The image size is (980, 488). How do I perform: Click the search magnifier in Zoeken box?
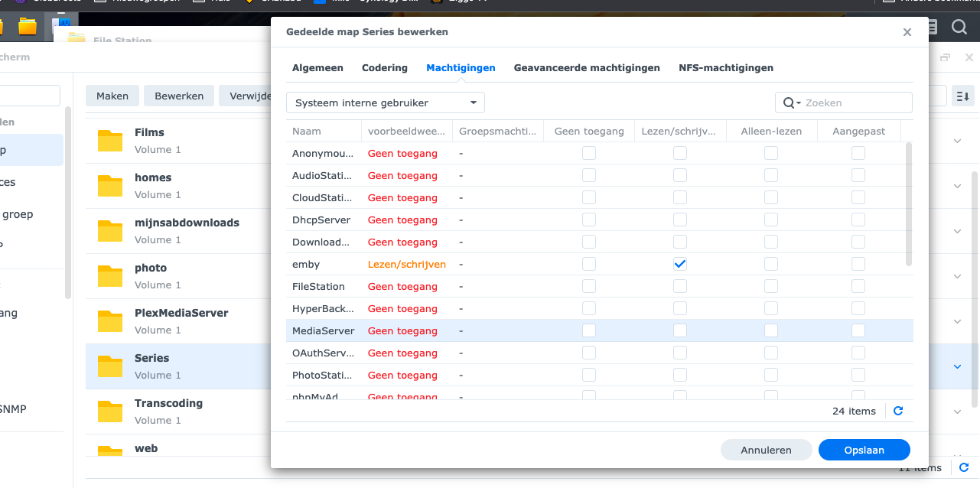789,102
